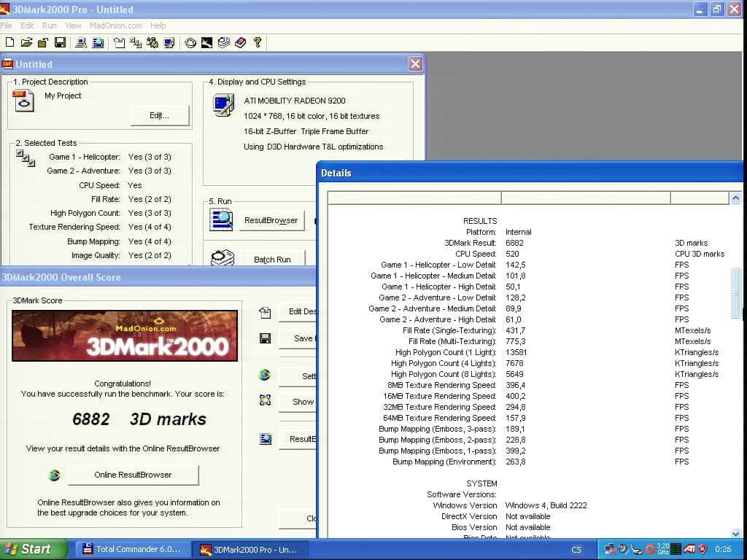Click the select tests checkboxes toolbar icon
Viewport: 747px width, 560px height.
(x=136, y=43)
